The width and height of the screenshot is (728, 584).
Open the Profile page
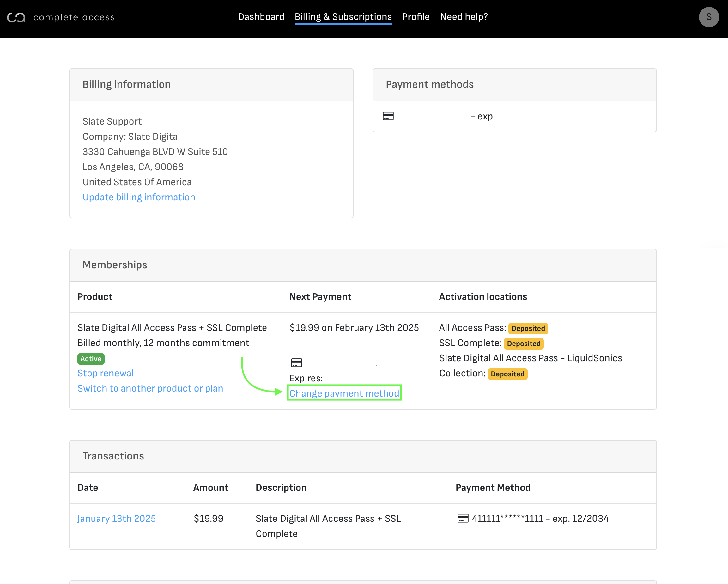(416, 17)
